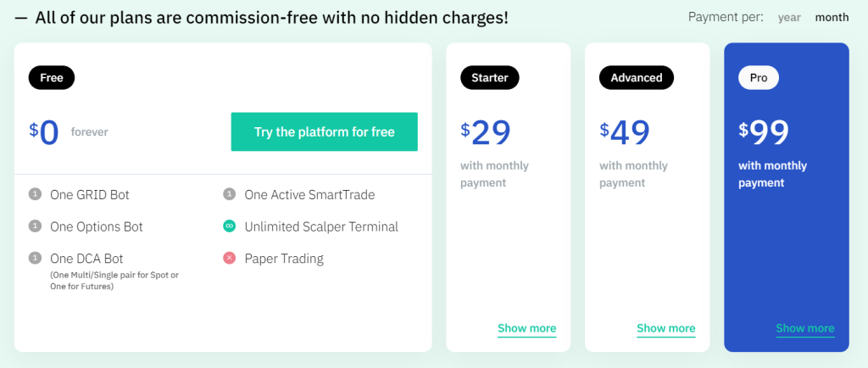Select the Starter plan badge
Screen dimensions: 868x368
[x=490, y=77]
